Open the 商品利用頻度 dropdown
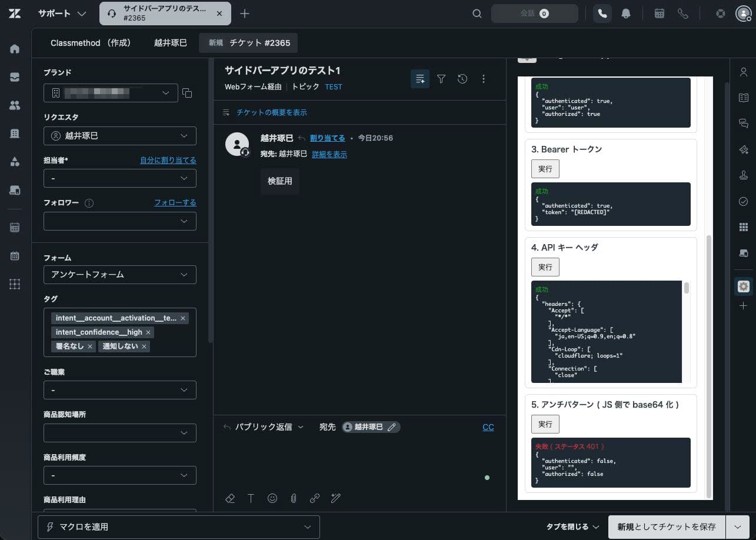Image resolution: width=756 pixels, height=540 pixels. coord(120,475)
